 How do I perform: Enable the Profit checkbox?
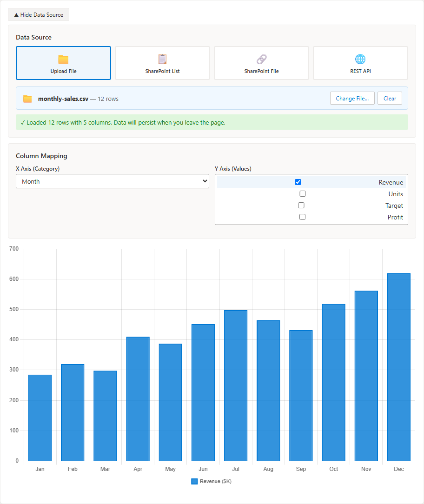click(302, 217)
